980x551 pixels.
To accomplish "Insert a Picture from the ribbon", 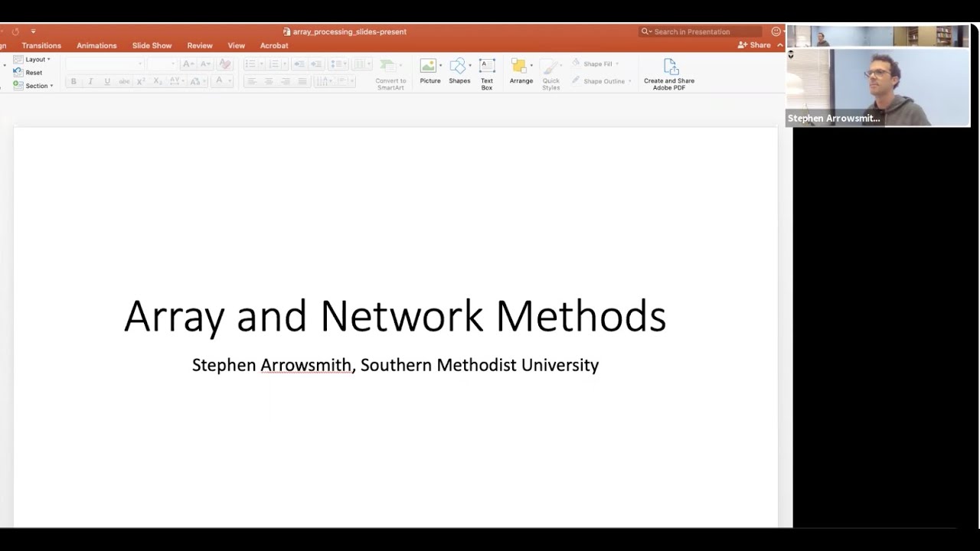I will click(430, 71).
